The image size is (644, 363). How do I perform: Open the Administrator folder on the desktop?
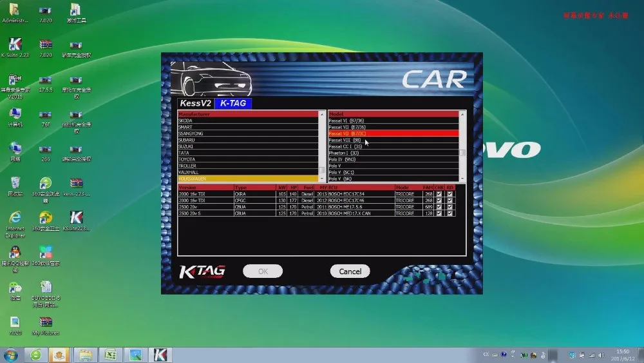coord(15,13)
